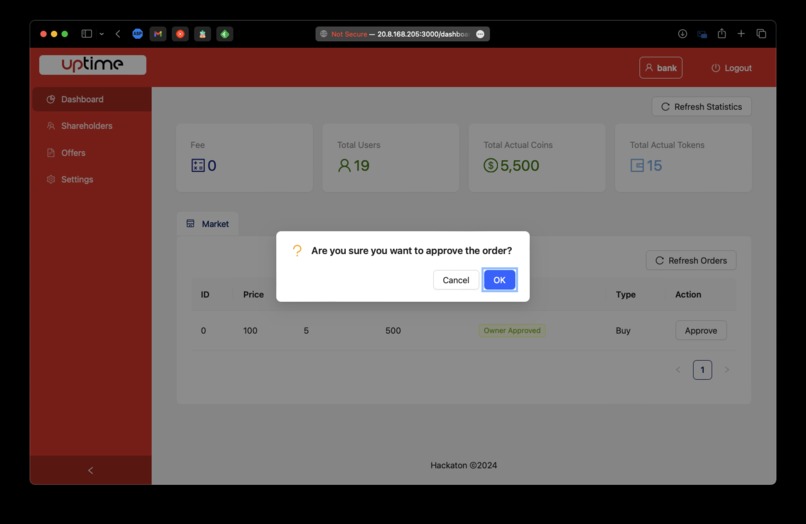Open the green diamond toolbar icon
Viewport: 806px width, 524px height.
pyautogui.click(x=225, y=34)
